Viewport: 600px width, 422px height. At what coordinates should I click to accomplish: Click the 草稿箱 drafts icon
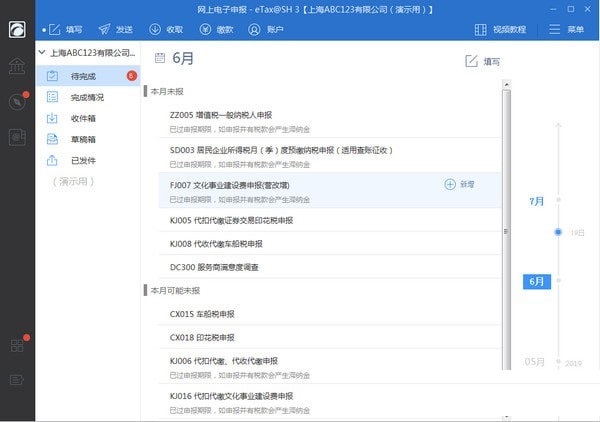(x=52, y=139)
